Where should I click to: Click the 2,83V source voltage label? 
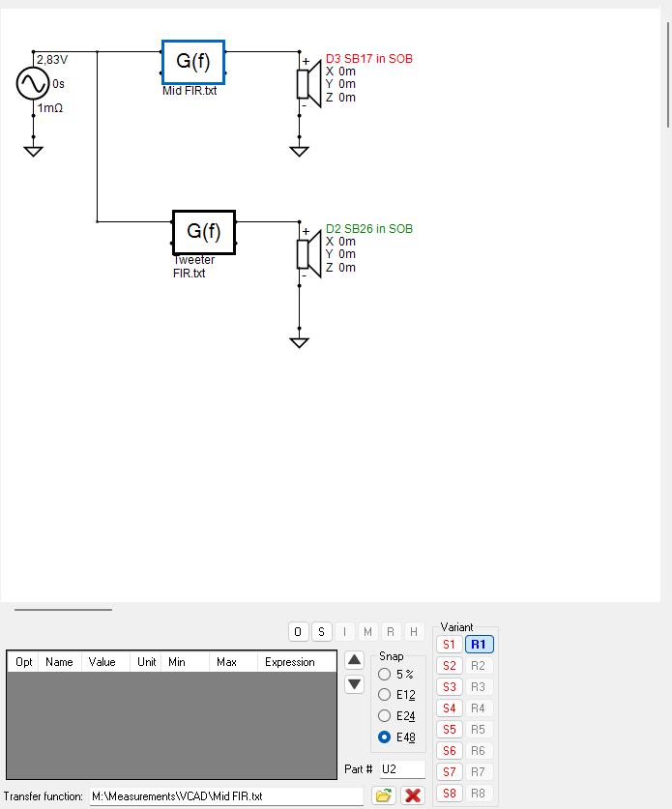(52, 59)
